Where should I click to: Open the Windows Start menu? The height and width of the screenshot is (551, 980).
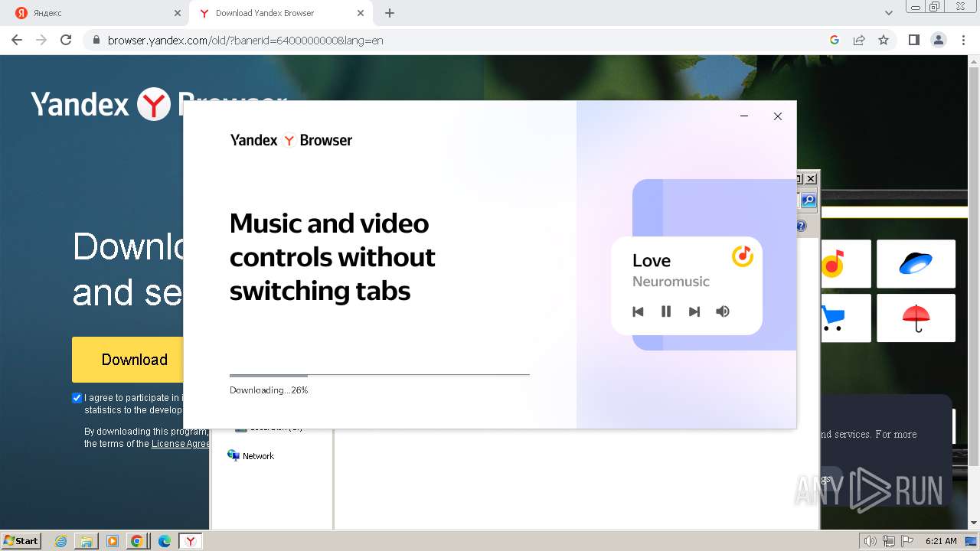(x=21, y=540)
